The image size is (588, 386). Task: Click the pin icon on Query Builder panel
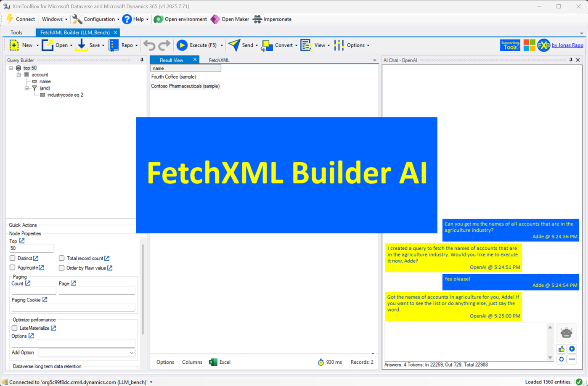click(142, 60)
